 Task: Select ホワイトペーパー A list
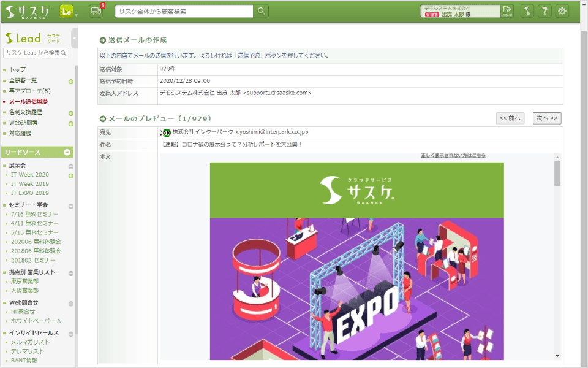36,321
